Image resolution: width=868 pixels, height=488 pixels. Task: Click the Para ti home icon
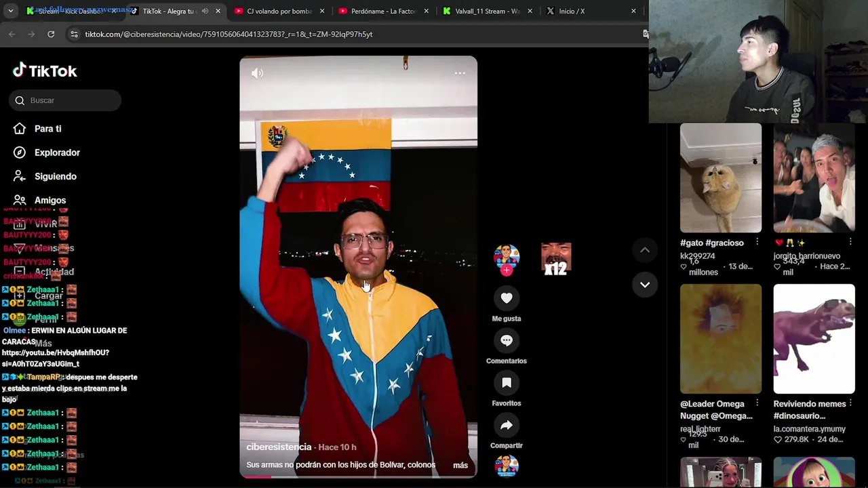(x=20, y=129)
